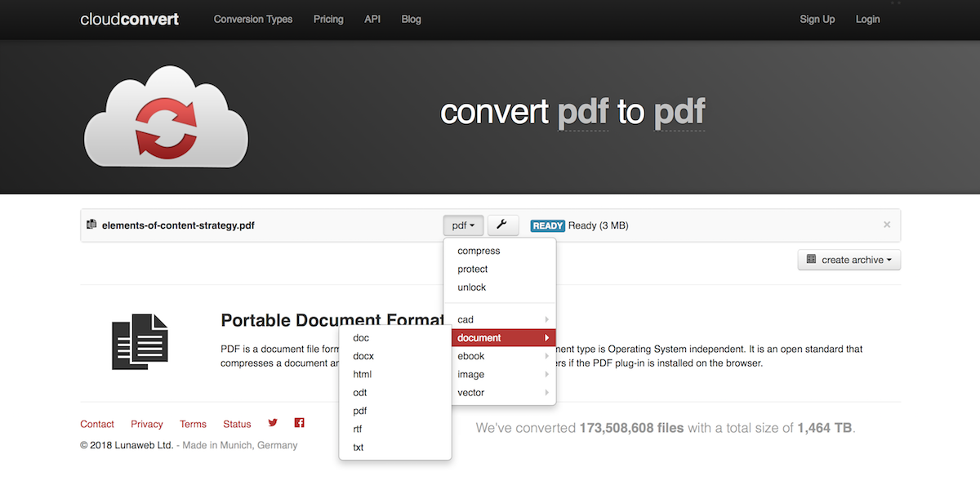Open the Status footer link
The height and width of the screenshot is (490, 980).
pos(237,424)
